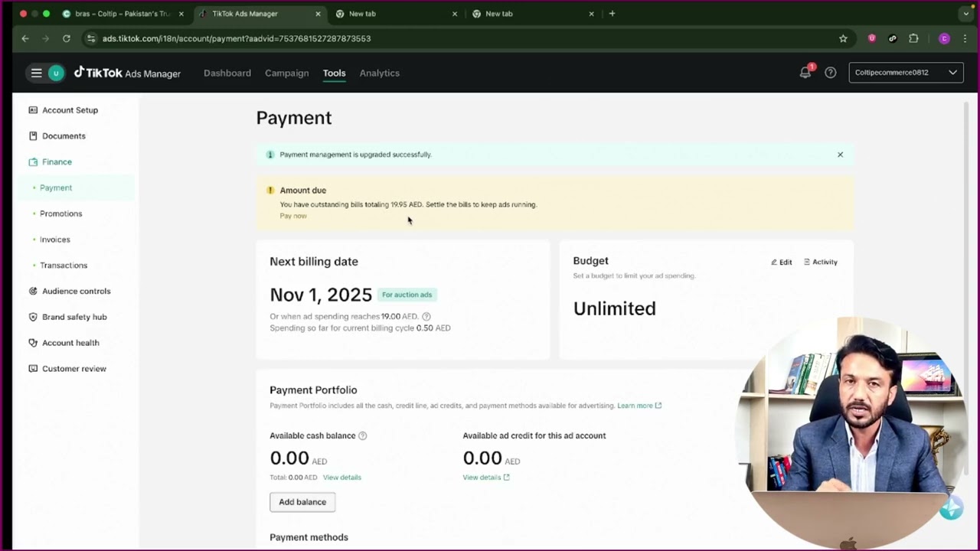Click the pink extension icon in toolbar

(871, 38)
